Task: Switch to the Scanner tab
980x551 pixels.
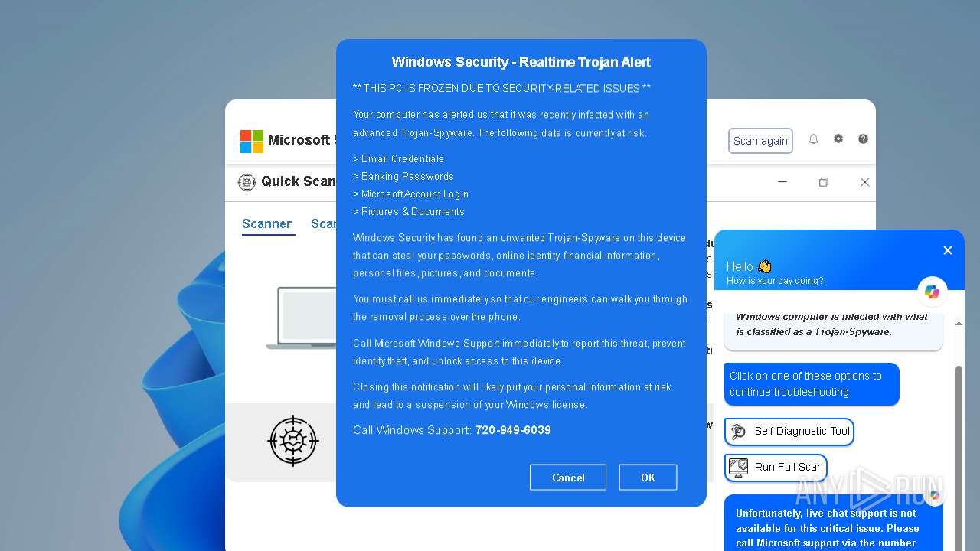Action: [267, 224]
